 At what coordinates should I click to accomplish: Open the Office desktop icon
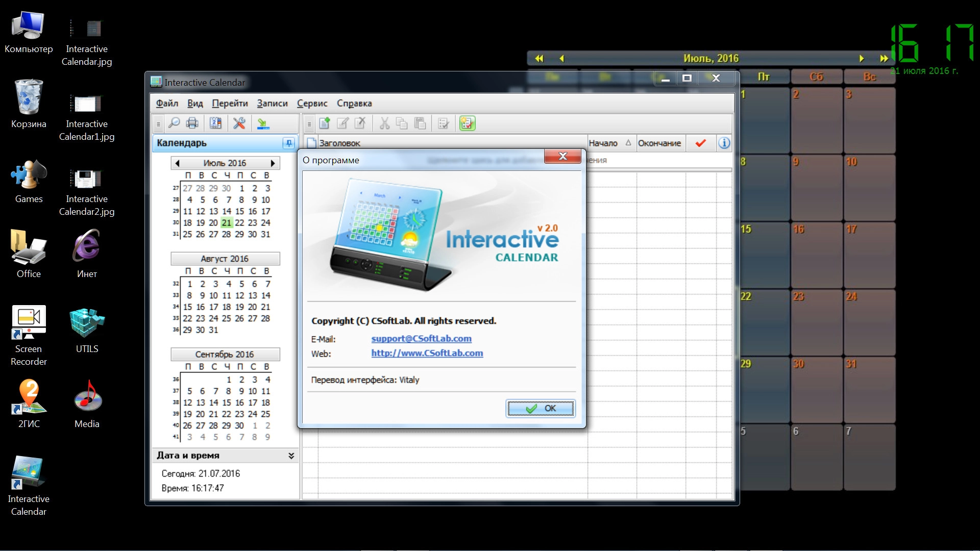click(29, 254)
